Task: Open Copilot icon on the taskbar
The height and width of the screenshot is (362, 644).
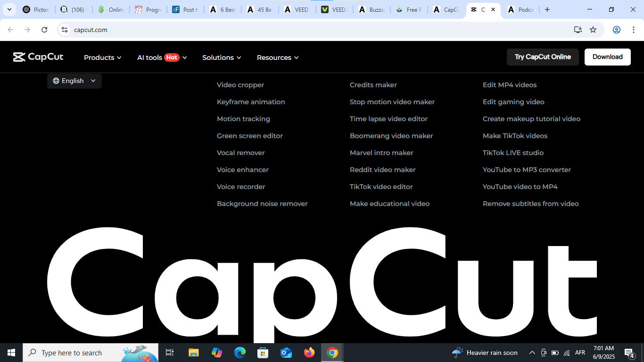Action: [217, 353]
